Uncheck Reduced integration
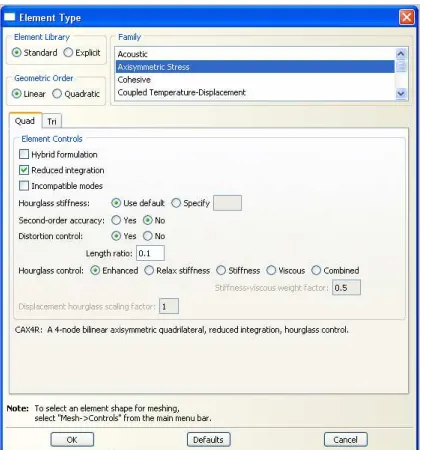The height and width of the screenshot is (450, 424). 24,170
